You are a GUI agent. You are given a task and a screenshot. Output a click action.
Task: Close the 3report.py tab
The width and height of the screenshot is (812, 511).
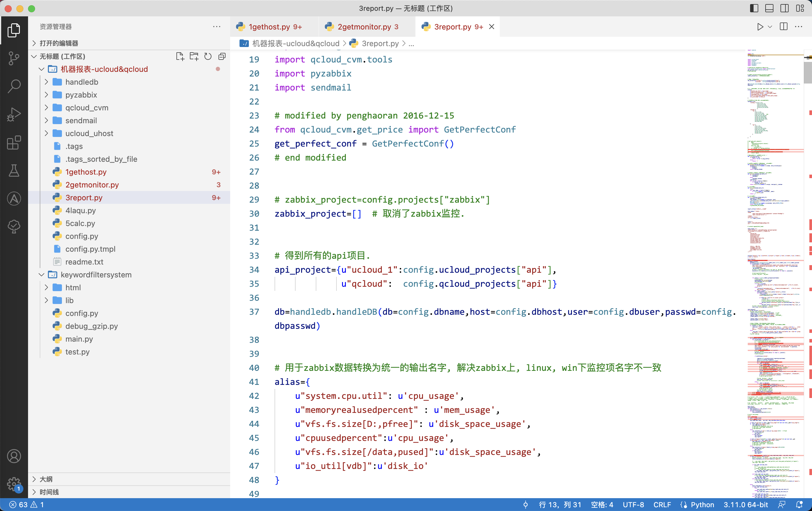point(492,27)
